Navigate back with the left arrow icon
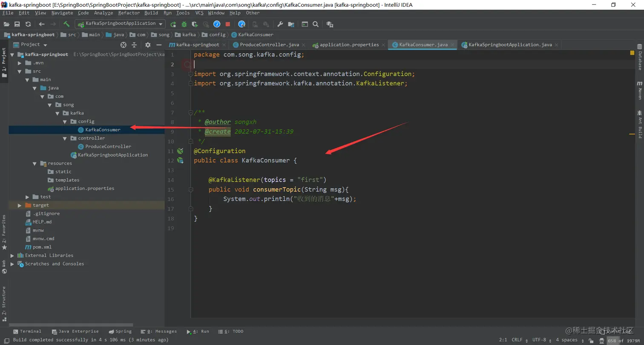644x345 pixels. [41, 24]
